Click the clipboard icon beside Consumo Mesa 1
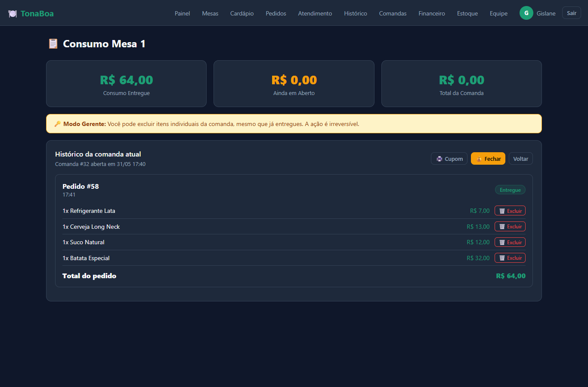 pyautogui.click(x=53, y=43)
